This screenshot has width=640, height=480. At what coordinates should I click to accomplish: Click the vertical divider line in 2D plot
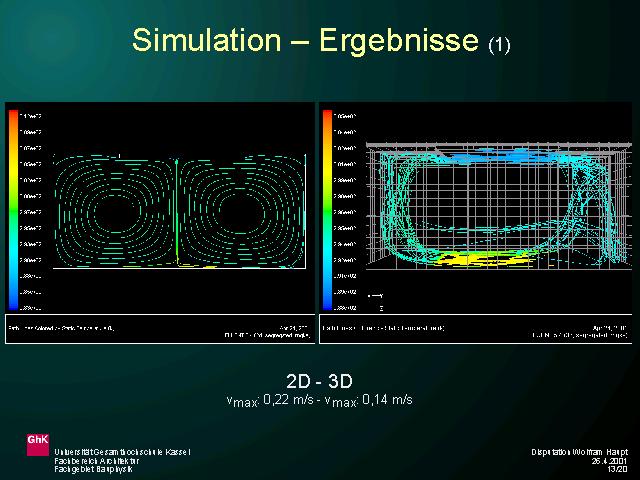click(x=176, y=212)
